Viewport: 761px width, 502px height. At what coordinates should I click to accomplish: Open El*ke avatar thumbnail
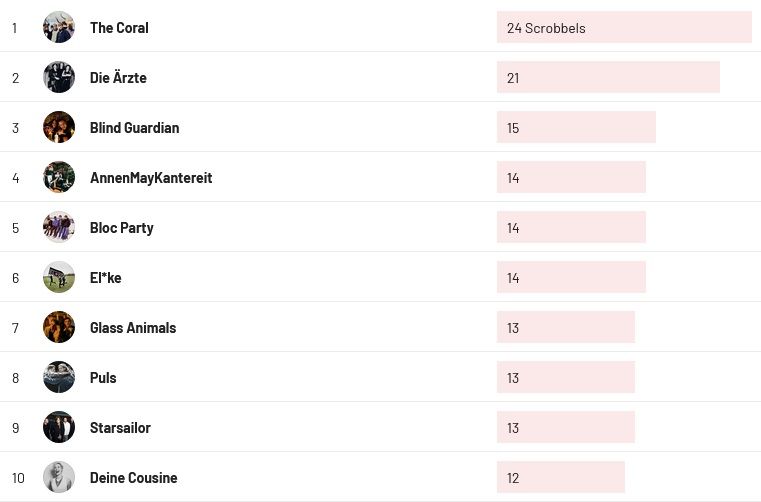click(59, 277)
